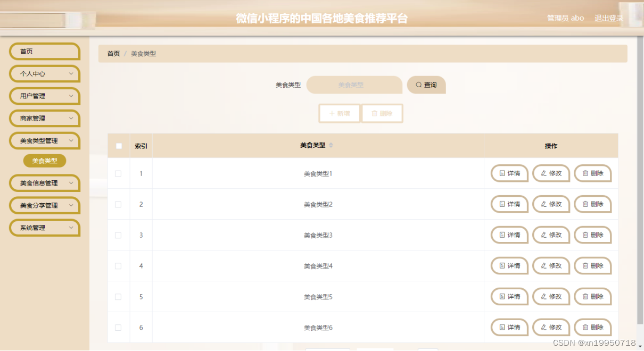Expand the 个人中心 menu chevron
Screen dimensions: 644x351
click(x=71, y=74)
